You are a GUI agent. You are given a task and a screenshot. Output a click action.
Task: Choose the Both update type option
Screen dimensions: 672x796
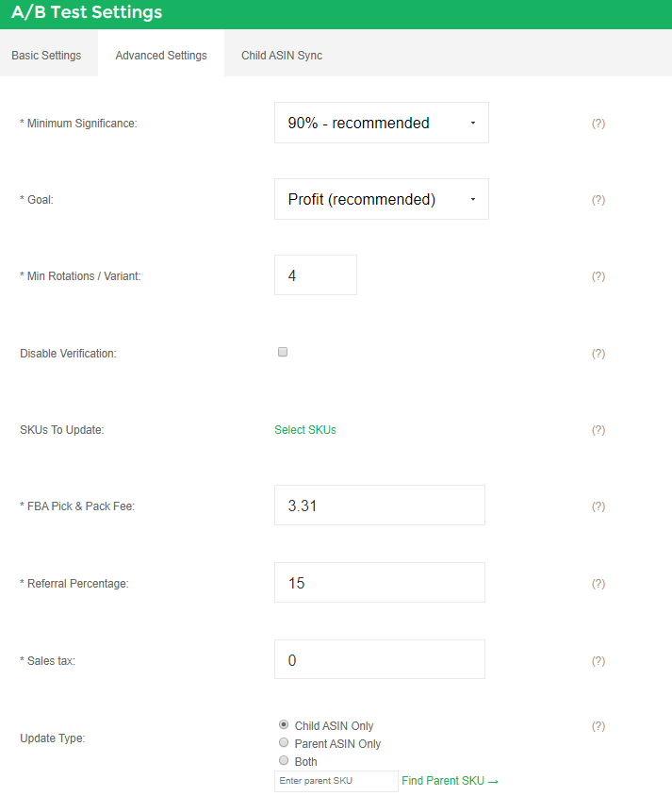(x=284, y=760)
